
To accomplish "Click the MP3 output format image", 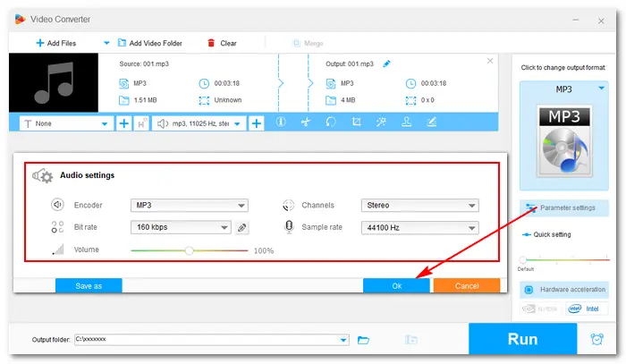I will [564, 141].
